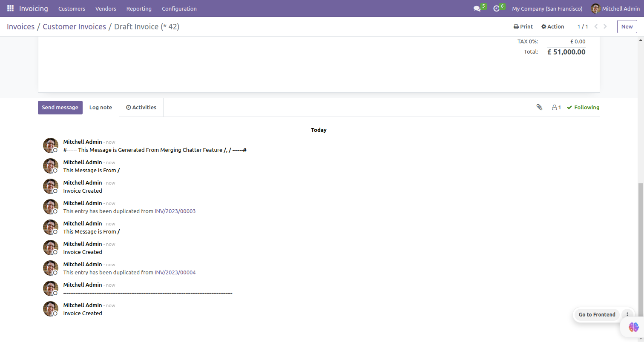This screenshot has width=644, height=342.
Task: Open the INV/2023/00003 link
Action: pyautogui.click(x=175, y=211)
